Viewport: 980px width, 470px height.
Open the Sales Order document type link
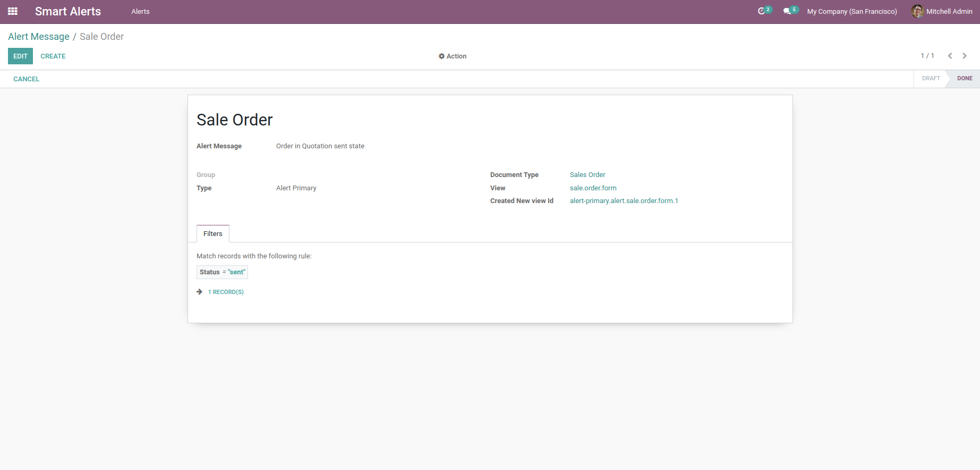pyautogui.click(x=587, y=175)
